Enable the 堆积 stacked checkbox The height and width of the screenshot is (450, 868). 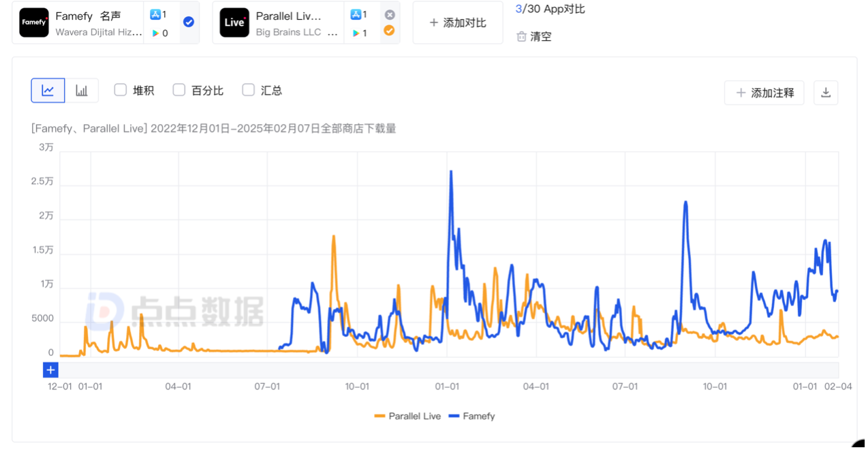pyautogui.click(x=120, y=89)
